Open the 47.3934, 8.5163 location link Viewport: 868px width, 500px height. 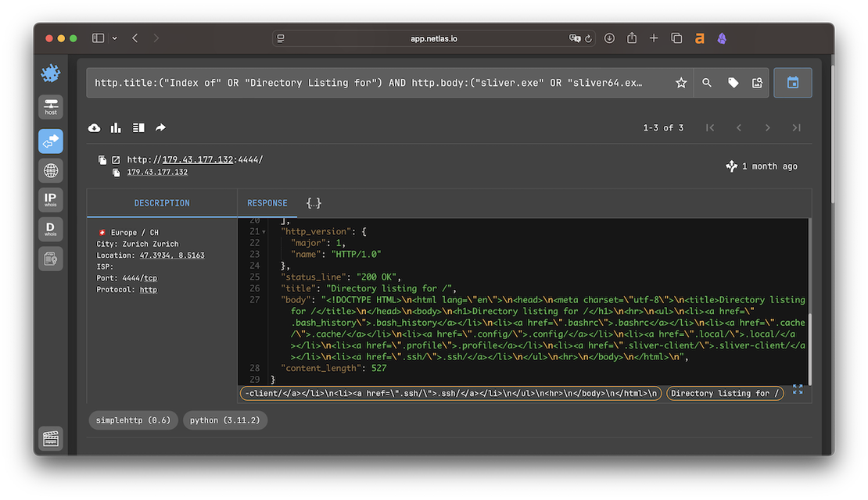(171, 254)
